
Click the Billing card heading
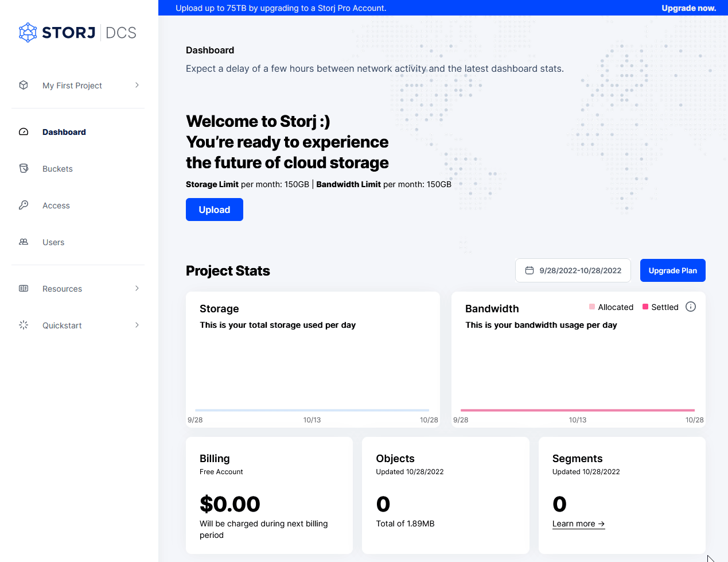point(215,459)
